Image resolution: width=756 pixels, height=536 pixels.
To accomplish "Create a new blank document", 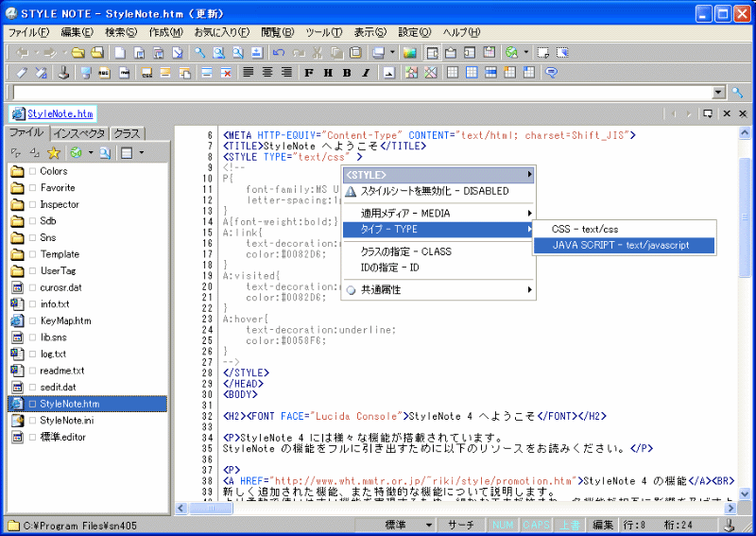I will coord(120,53).
